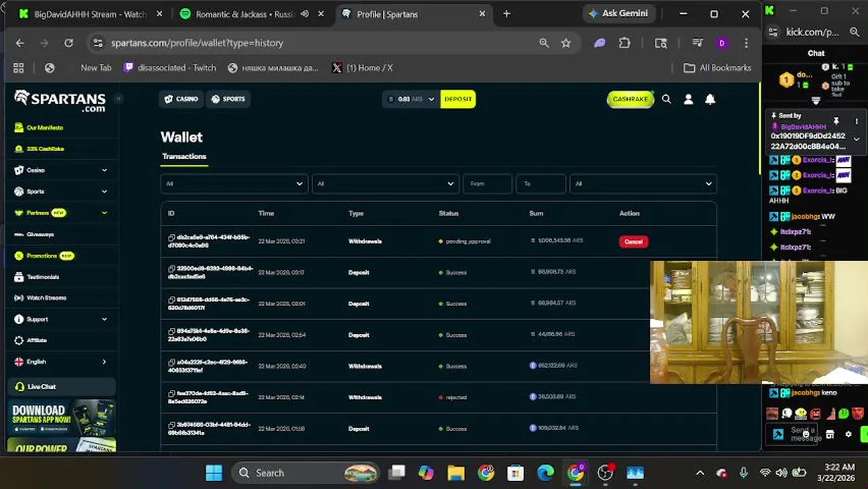Viewport: 868px width, 489px height.
Task: Open the notifications bell
Action: [x=710, y=99]
